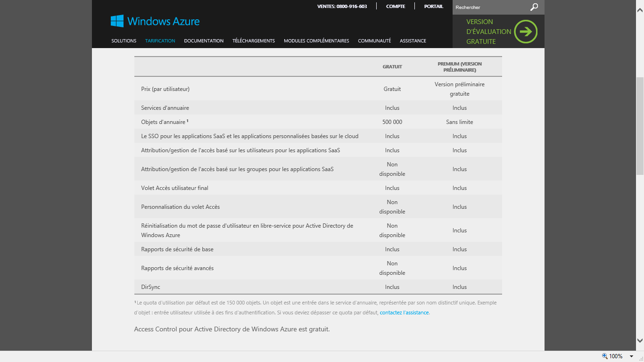The image size is (644, 362).
Task: Open the SOLUTIONS menu
Action: pyautogui.click(x=124, y=41)
